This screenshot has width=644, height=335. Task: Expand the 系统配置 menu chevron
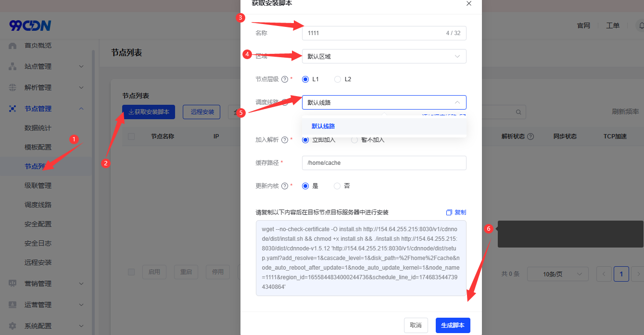click(81, 326)
